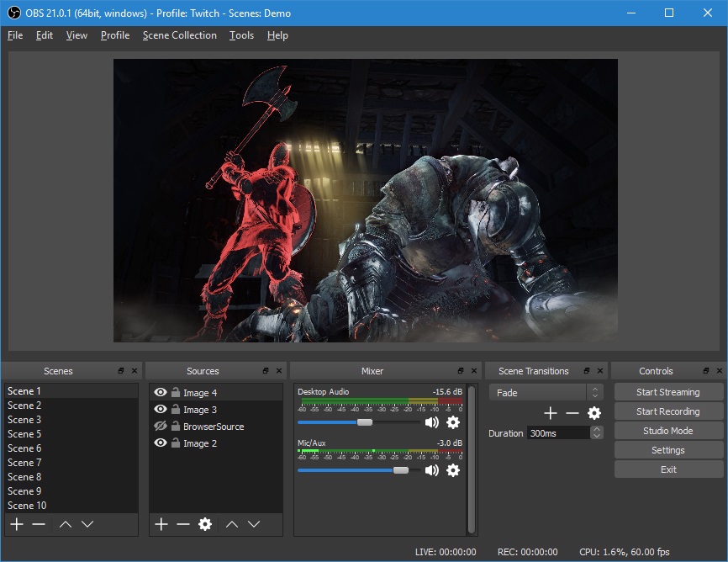Hide the Image 2 source
The image size is (728, 562).
161,443
